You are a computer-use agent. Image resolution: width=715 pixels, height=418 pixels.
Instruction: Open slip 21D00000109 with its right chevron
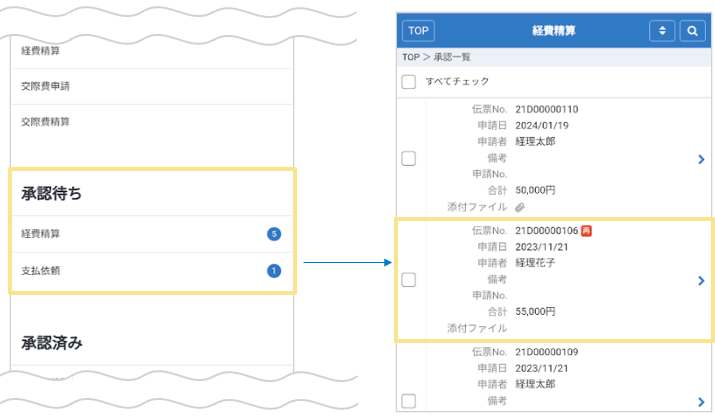pos(701,401)
